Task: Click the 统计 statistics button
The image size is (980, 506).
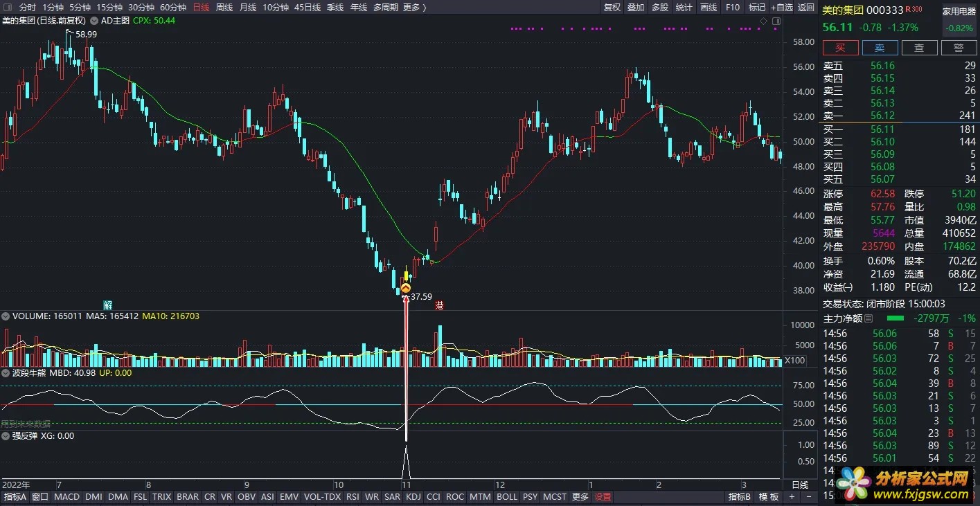Action: point(684,7)
